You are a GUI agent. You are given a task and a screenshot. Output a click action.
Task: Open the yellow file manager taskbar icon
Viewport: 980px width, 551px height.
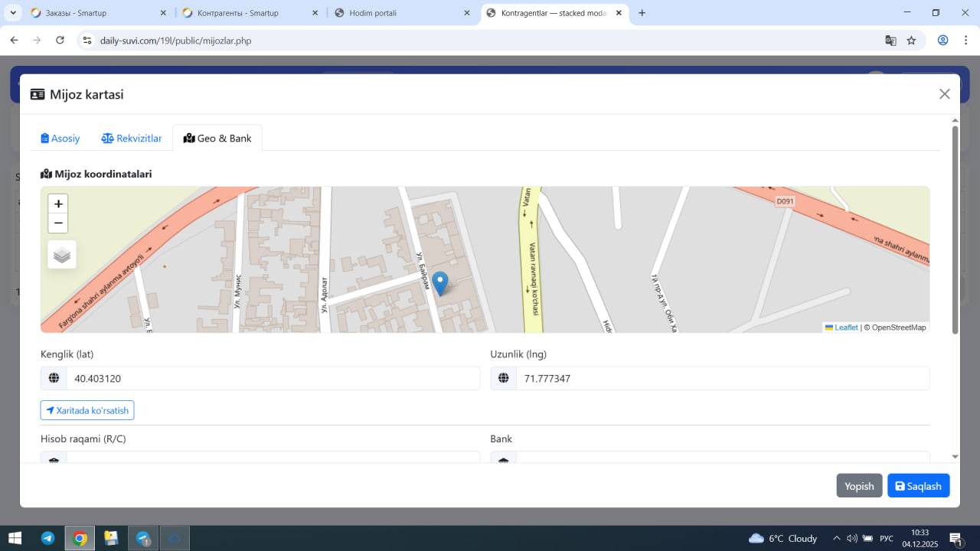point(111,538)
